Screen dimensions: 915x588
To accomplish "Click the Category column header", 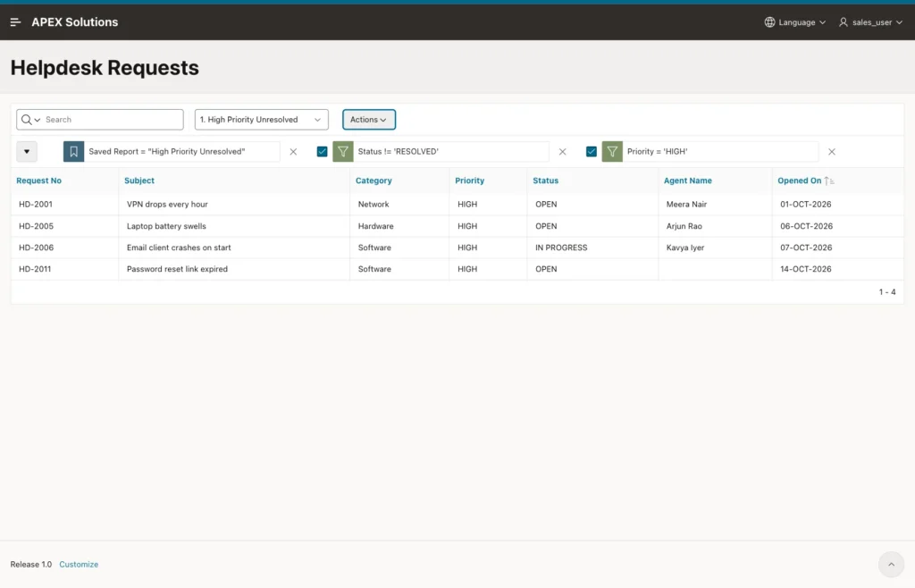I will coord(374,181).
